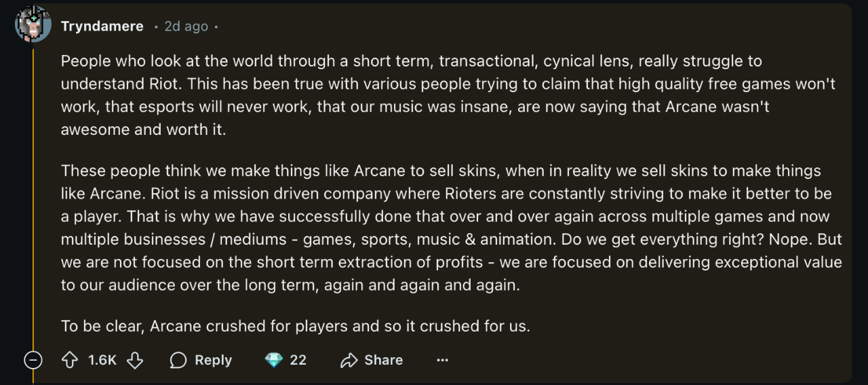Click the share arrow icon
The width and height of the screenshot is (868, 385).
349,361
